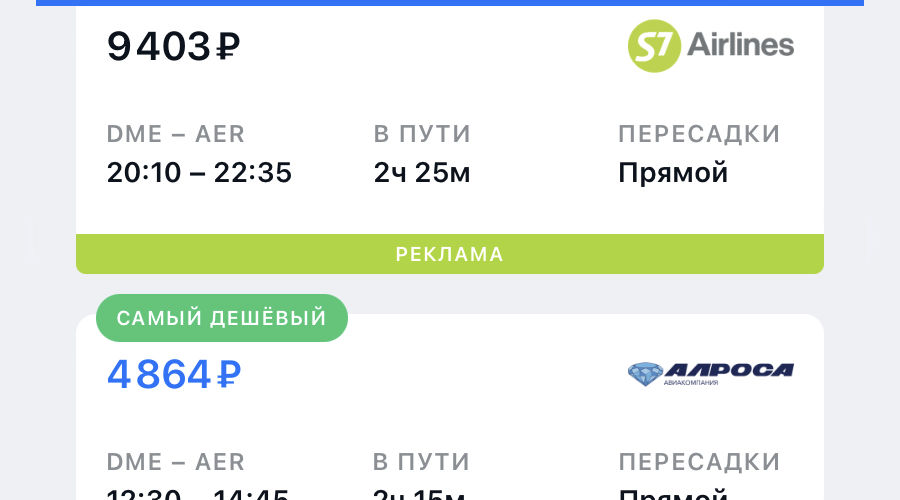
Task: Click the green РЕКЛАМА ad banner
Action: tap(450, 254)
